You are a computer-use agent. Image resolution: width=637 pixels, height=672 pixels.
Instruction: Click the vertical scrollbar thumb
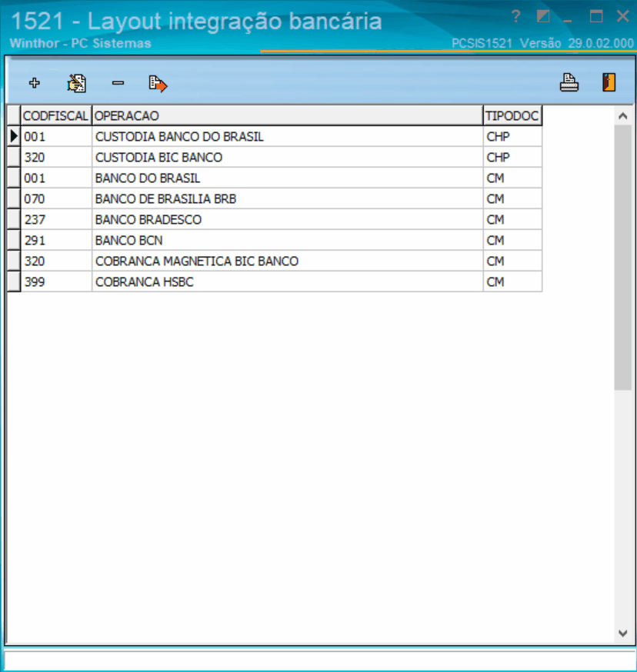click(623, 258)
